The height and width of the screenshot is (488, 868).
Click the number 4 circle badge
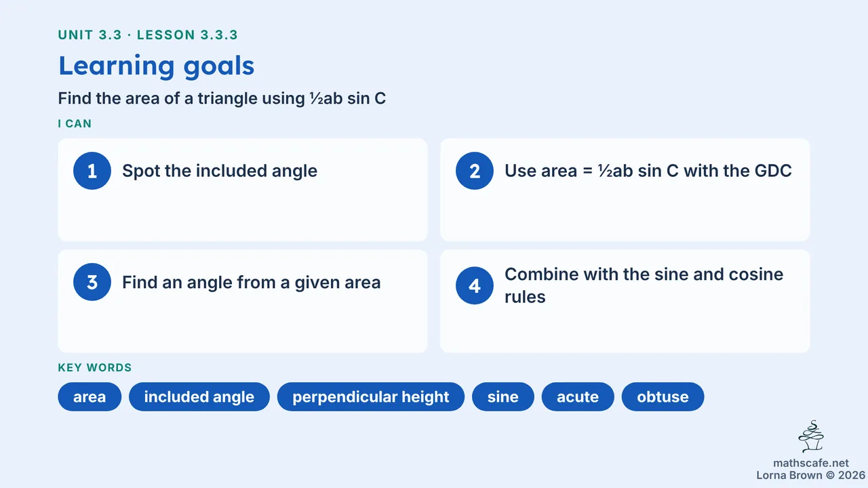pyautogui.click(x=475, y=285)
